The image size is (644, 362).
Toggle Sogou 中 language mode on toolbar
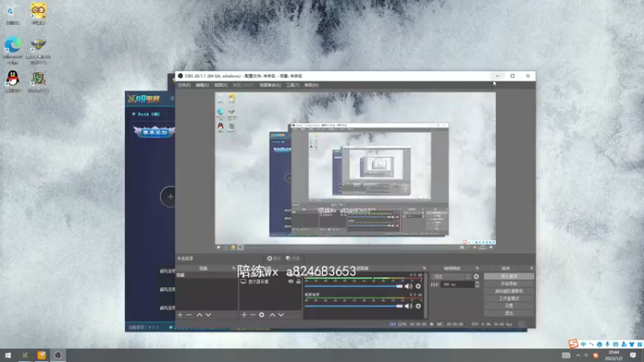[583, 344]
